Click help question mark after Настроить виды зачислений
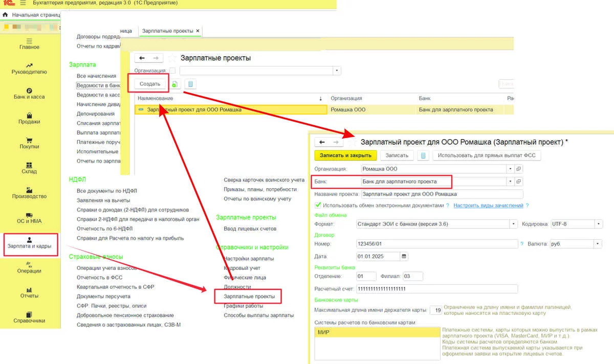 pos(527,206)
